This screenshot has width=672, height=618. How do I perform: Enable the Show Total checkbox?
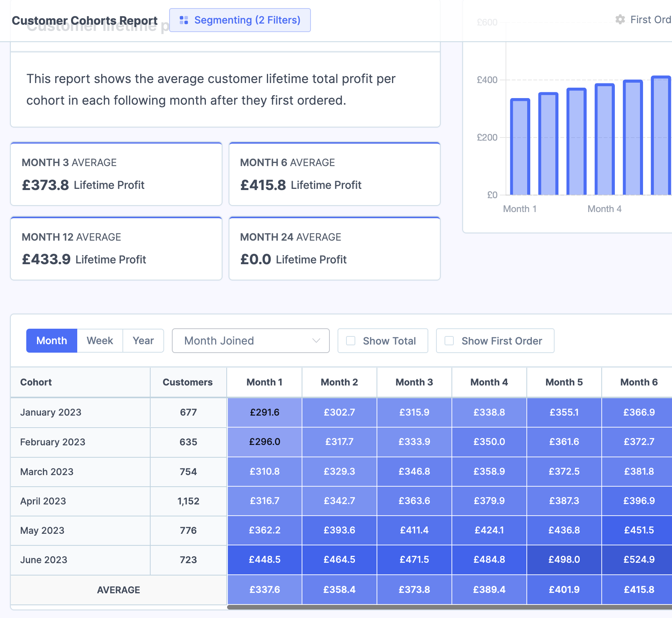350,341
